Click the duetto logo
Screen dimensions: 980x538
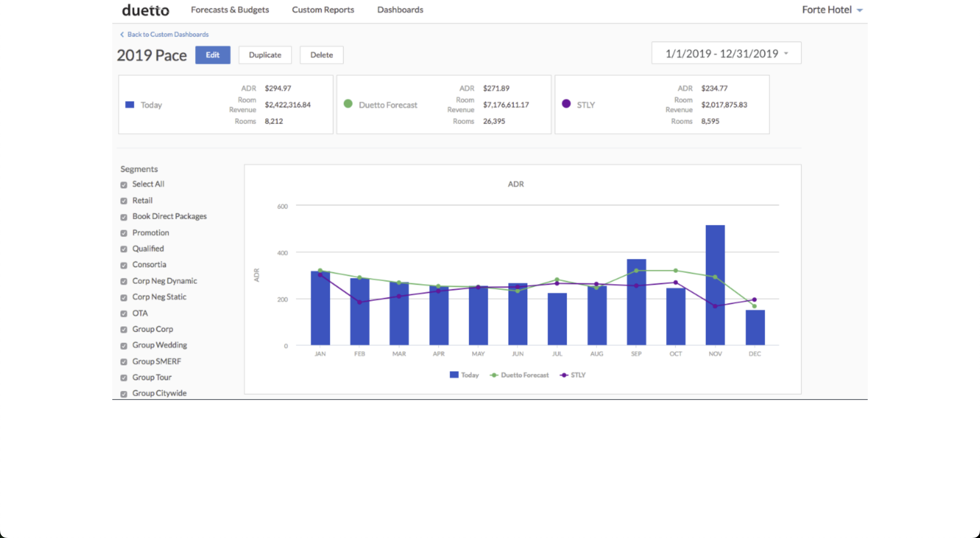tap(145, 10)
